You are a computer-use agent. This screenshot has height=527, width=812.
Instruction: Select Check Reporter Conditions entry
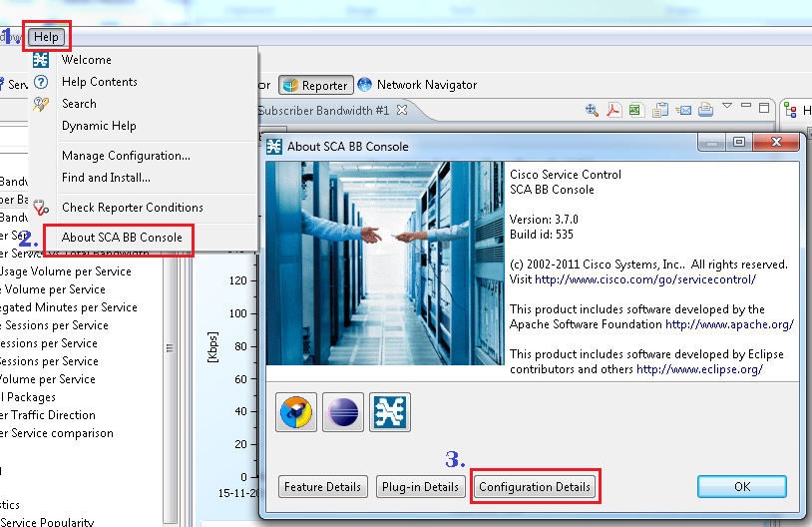(133, 208)
